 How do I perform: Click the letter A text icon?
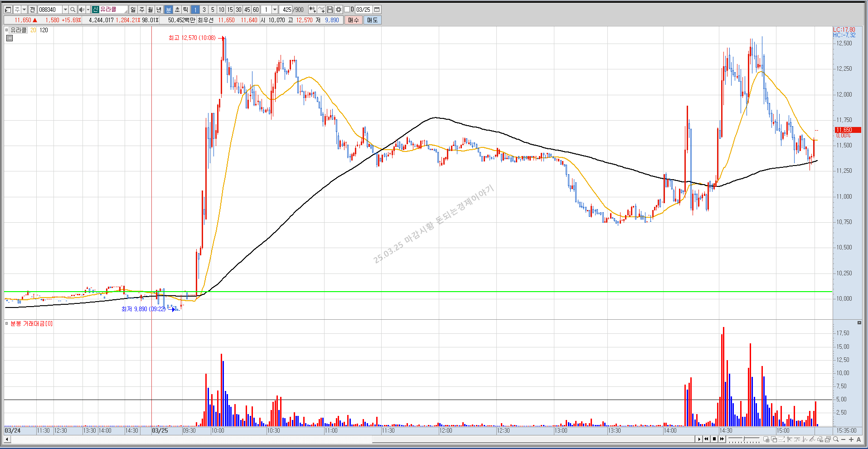[858, 439]
